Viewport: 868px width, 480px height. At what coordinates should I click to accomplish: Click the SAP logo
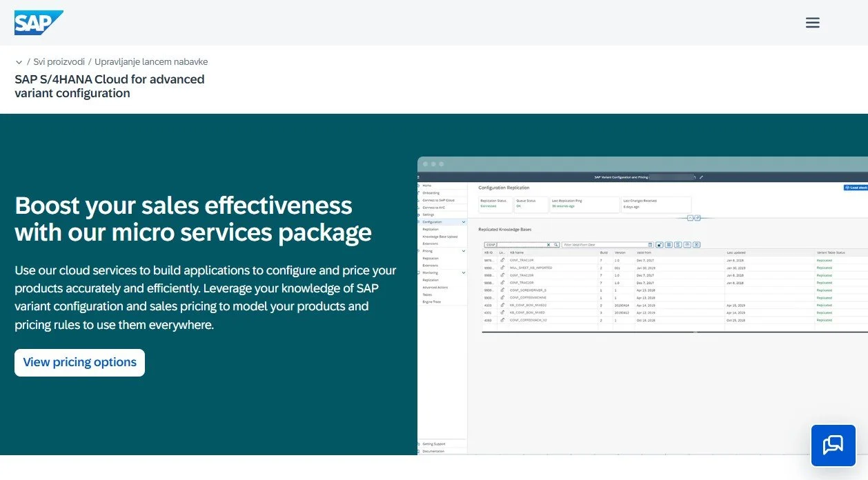[x=39, y=23]
